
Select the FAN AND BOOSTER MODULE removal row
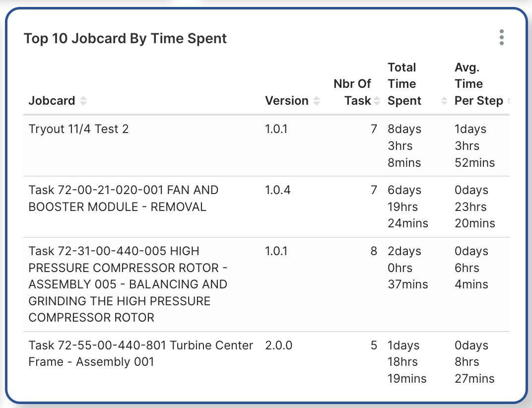click(x=123, y=198)
